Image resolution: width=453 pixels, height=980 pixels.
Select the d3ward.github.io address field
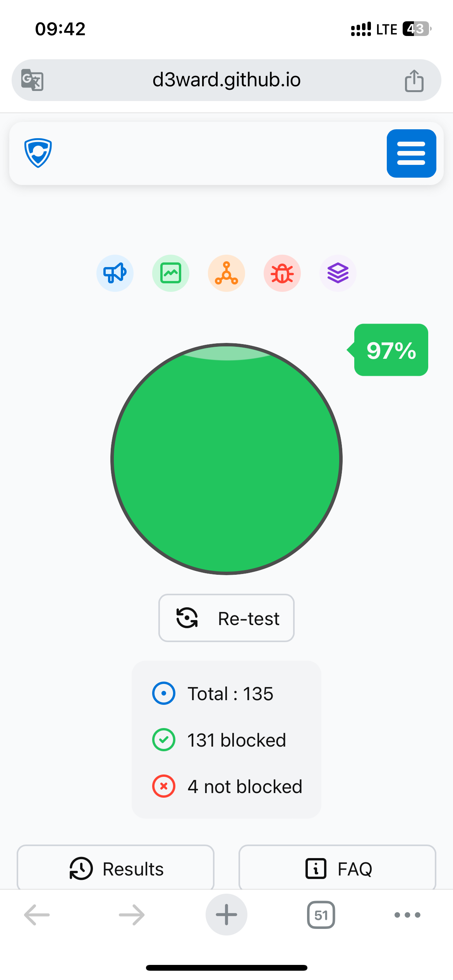pos(226,80)
